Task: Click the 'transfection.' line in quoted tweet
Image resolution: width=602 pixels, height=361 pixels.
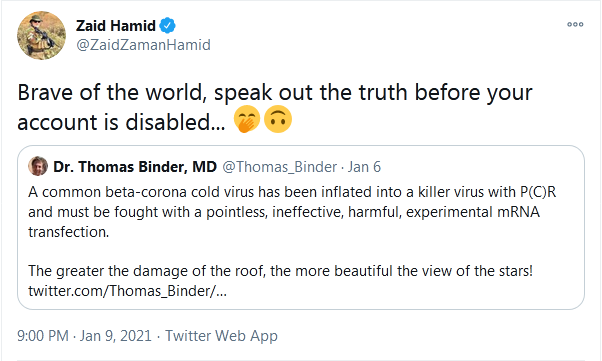Action: [x=69, y=232]
